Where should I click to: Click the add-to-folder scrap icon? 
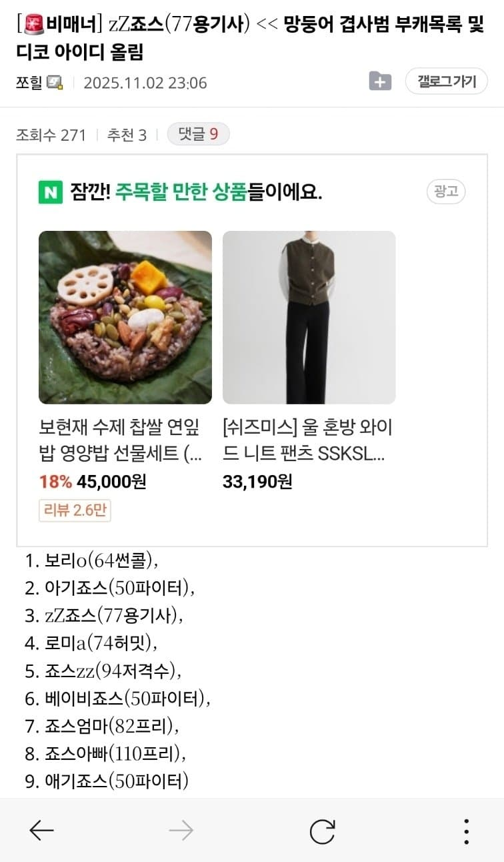tap(380, 81)
